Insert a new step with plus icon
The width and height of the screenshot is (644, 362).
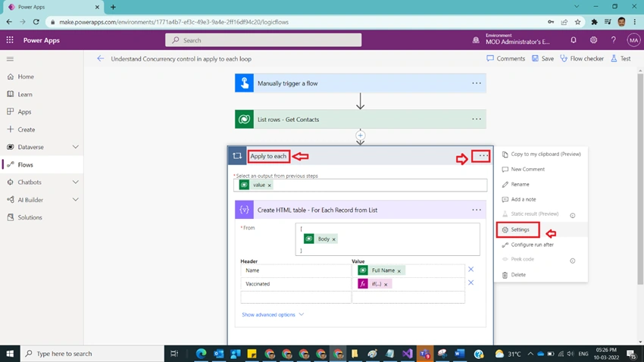tap(360, 135)
